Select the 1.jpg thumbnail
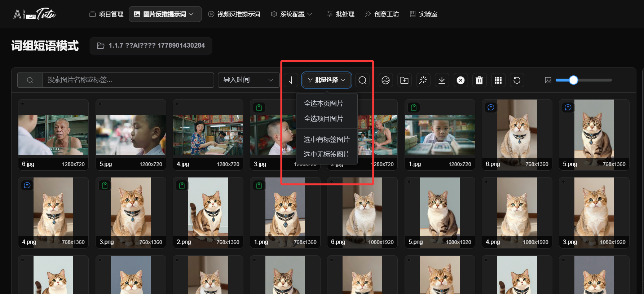 pos(440,135)
